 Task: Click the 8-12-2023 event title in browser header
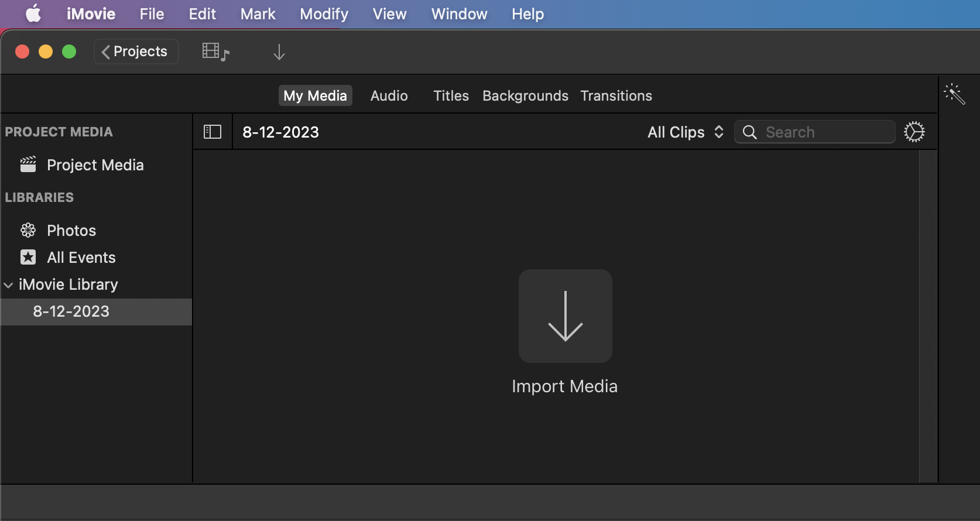pyautogui.click(x=280, y=132)
